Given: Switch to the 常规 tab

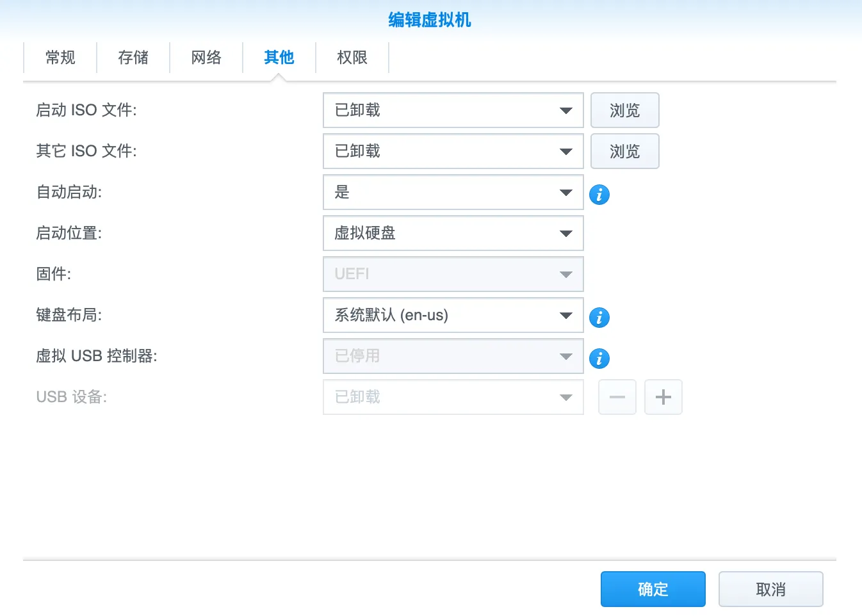Looking at the screenshot, I should pyautogui.click(x=60, y=58).
